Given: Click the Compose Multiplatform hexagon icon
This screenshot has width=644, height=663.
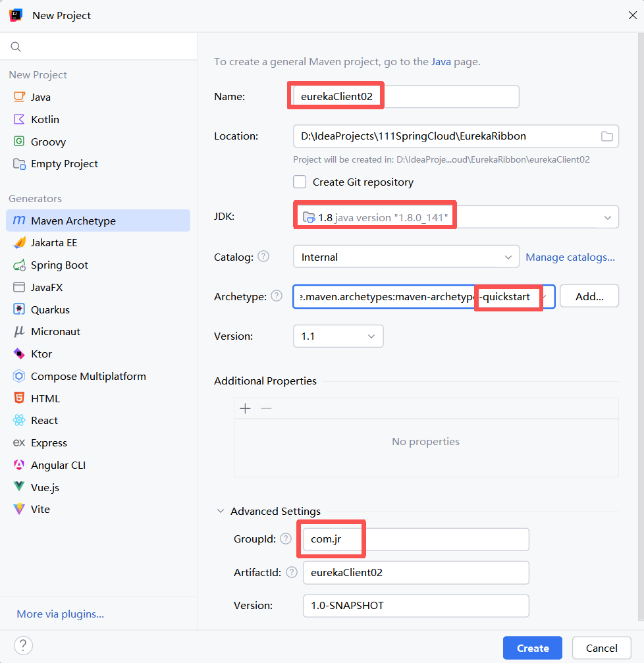Looking at the screenshot, I should click(x=19, y=376).
